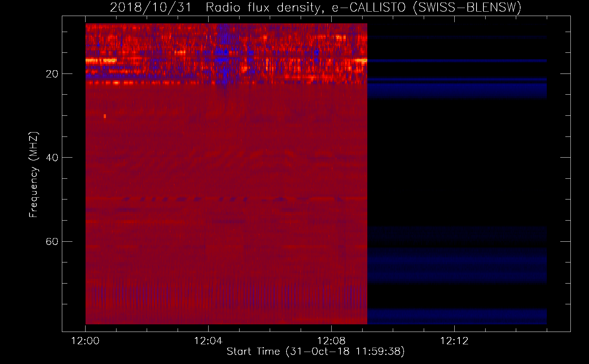The image size is (589, 364).
Task: Click the 'Frequency (MHZ)' axis label
Action: (33, 175)
